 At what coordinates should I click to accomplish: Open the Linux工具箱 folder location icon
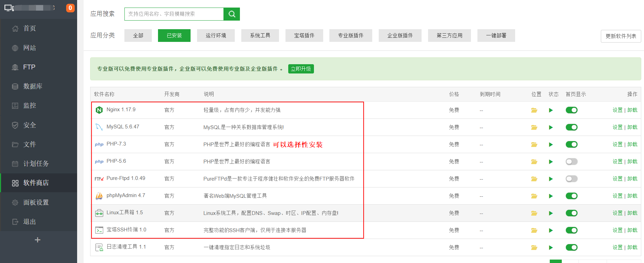[x=534, y=213]
